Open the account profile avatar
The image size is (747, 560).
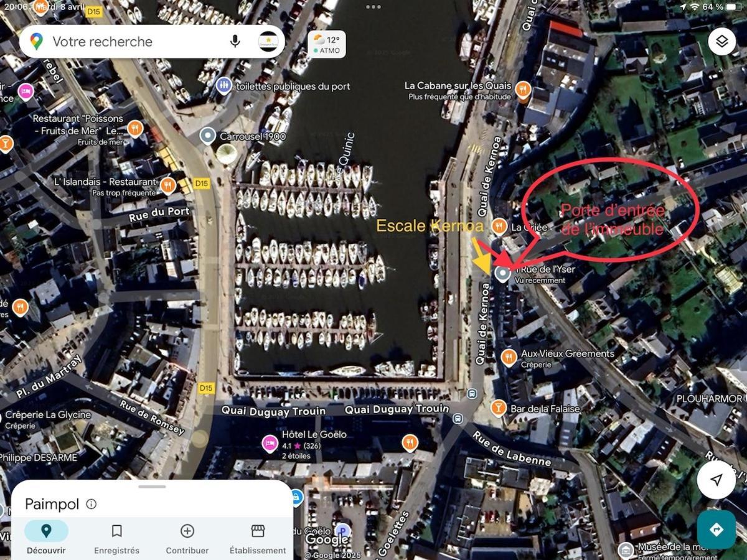(x=268, y=41)
